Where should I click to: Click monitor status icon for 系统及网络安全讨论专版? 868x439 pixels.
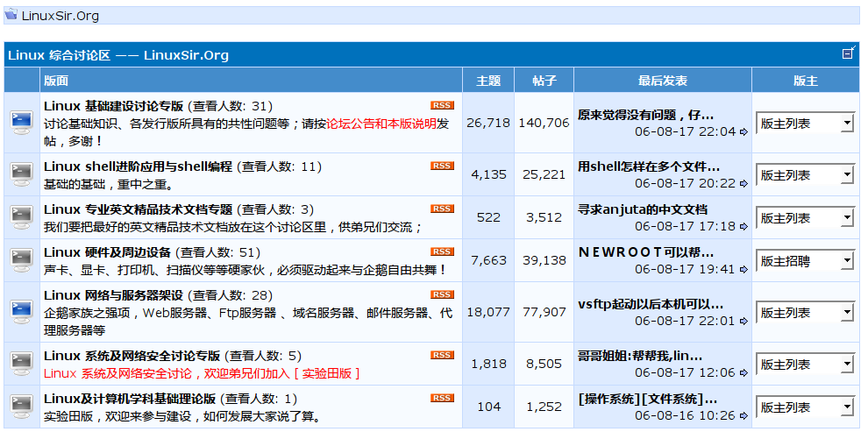22,364
